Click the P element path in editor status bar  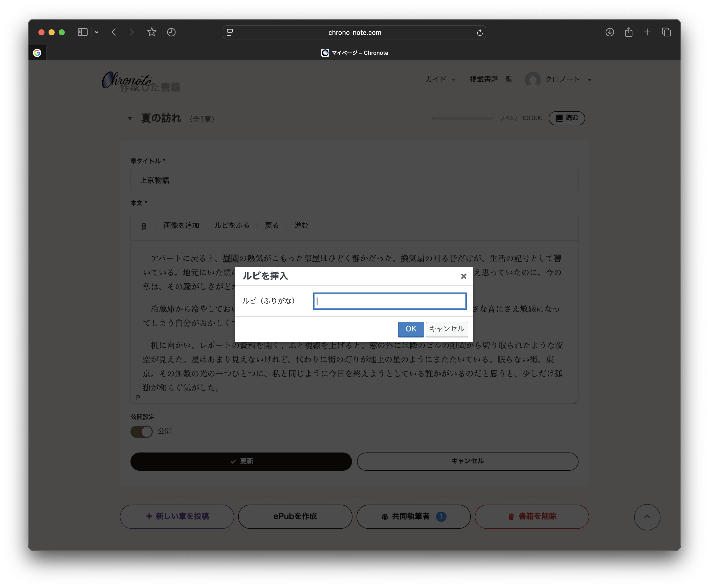point(138,398)
